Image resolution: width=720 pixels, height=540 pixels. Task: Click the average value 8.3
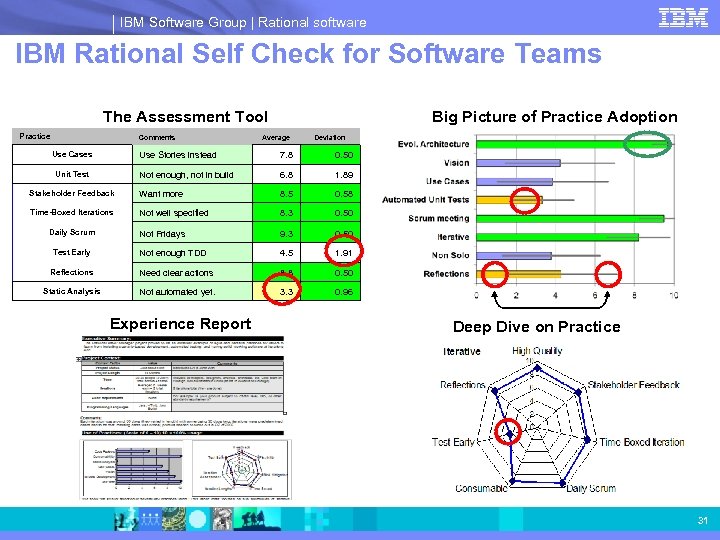coord(286,213)
